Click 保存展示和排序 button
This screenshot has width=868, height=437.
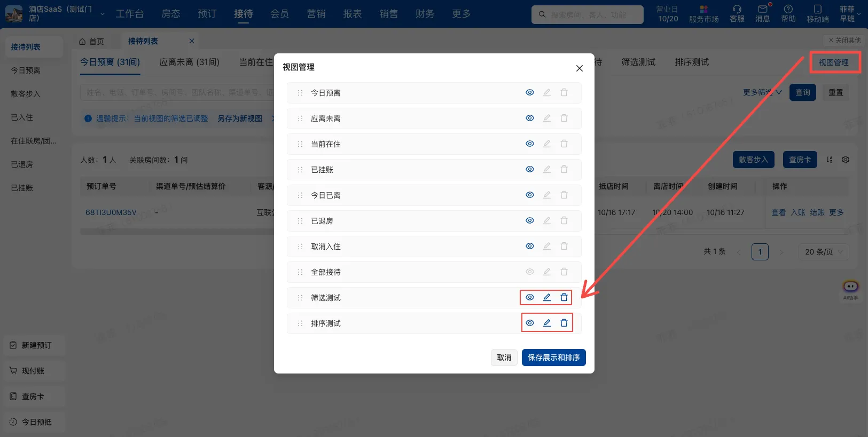coord(554,357)
